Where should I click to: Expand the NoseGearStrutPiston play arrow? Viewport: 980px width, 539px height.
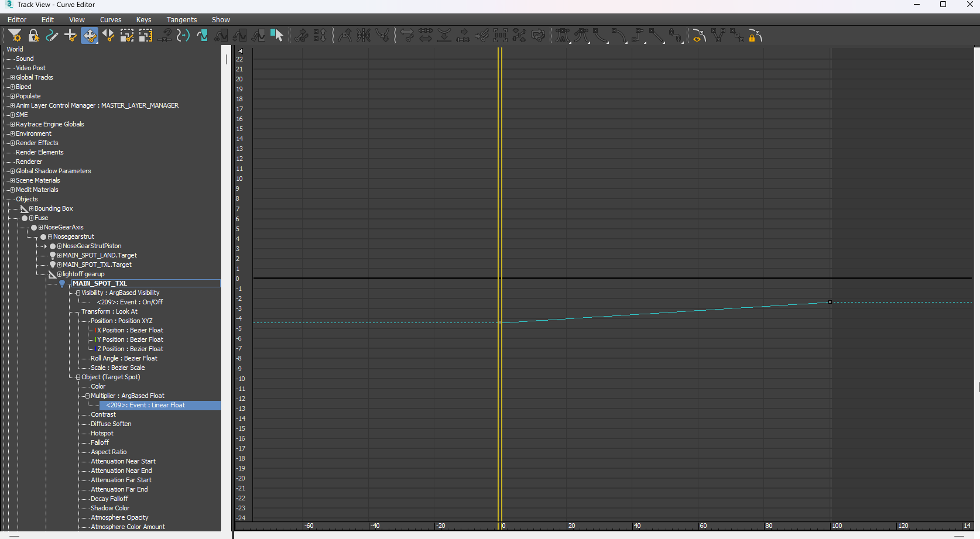tap(46, 246)
